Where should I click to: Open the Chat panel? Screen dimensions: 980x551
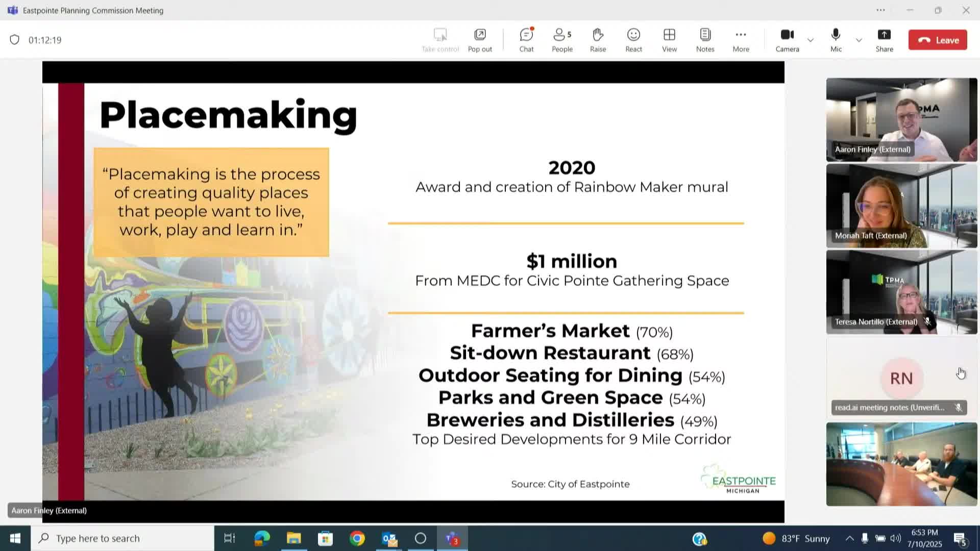tap(526, 40)
